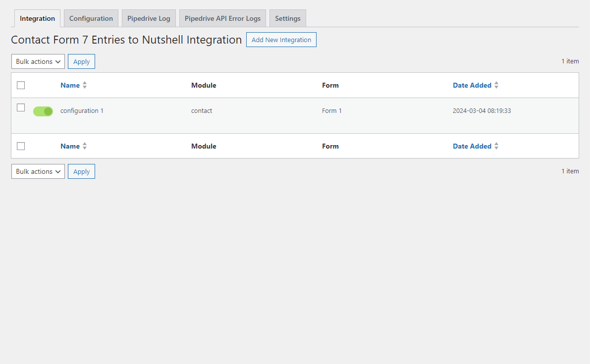Viewport: 590px width, 364px height.
Task: Click the 'configuration 1' name cell
Action: (82, 111)
